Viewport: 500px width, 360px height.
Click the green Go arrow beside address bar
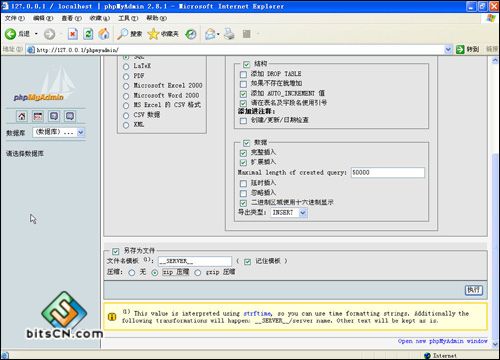click(460, 49)
